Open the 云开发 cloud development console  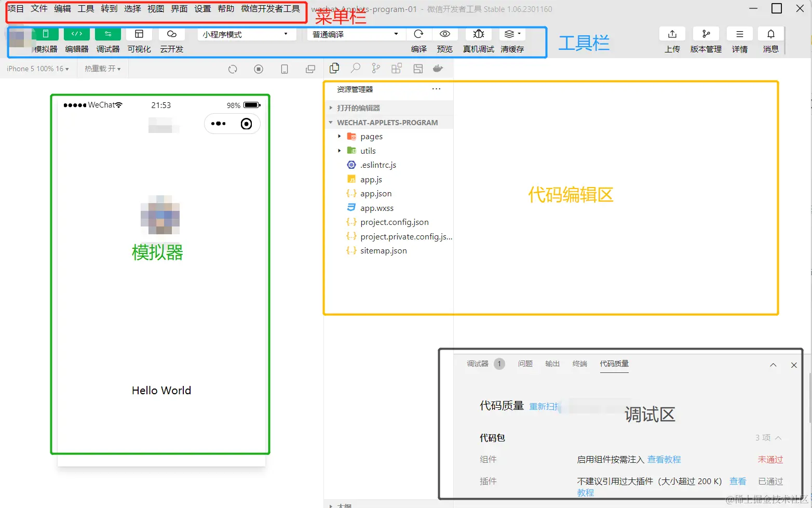171,34
